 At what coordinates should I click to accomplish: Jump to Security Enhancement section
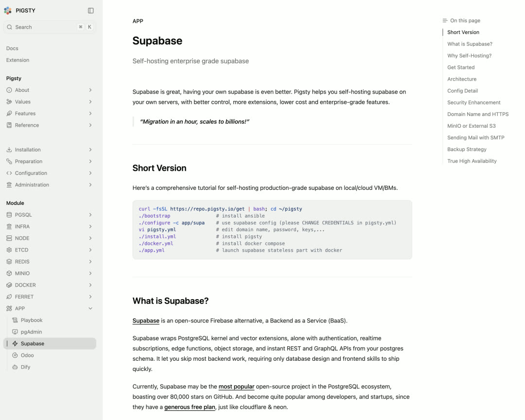(x=473, y=102)
